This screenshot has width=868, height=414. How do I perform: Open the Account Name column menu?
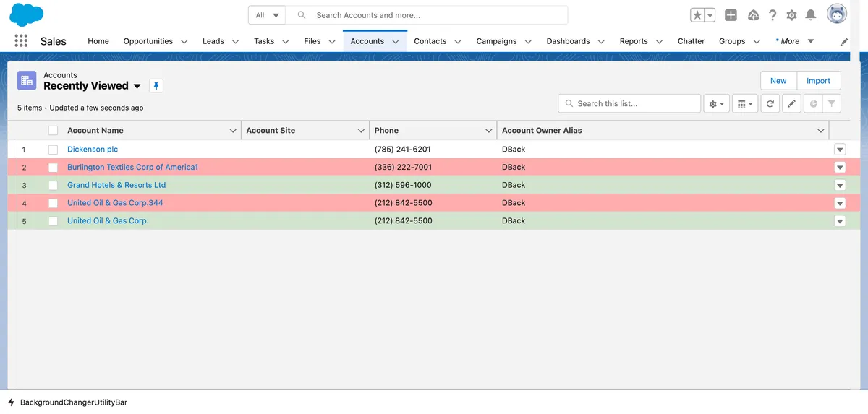click(x=232, y=131)
